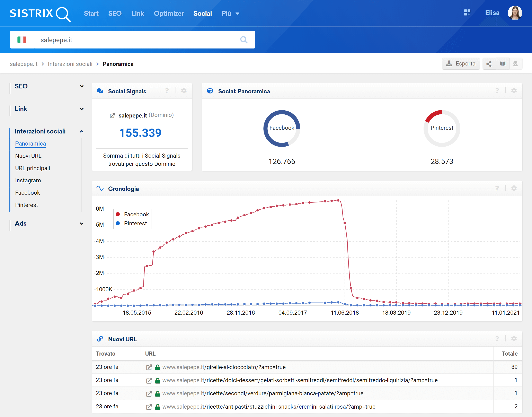Click the icon right of the book icon
Screen dimensions: 532x417
coord(515,64)
